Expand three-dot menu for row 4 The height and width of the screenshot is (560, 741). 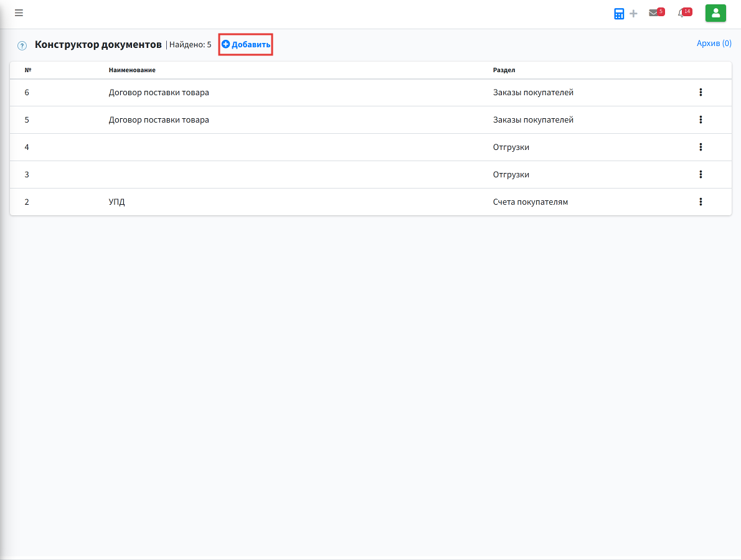(701, 147)
